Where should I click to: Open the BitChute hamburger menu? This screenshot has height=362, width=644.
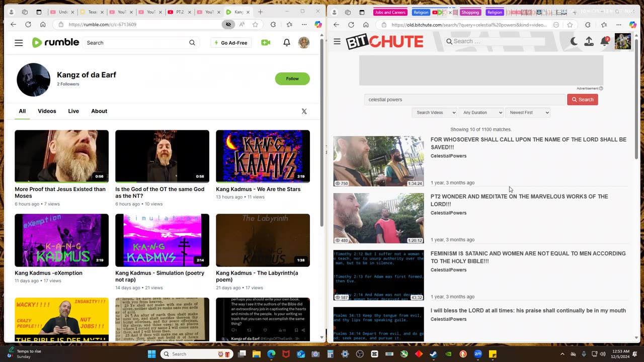click(x=337, y=42)
